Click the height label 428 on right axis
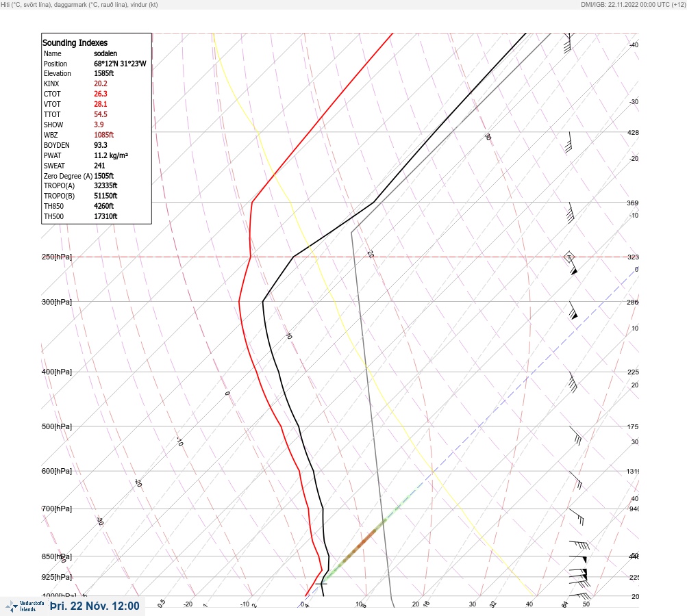The image size is (687, 616). point(633,132)
